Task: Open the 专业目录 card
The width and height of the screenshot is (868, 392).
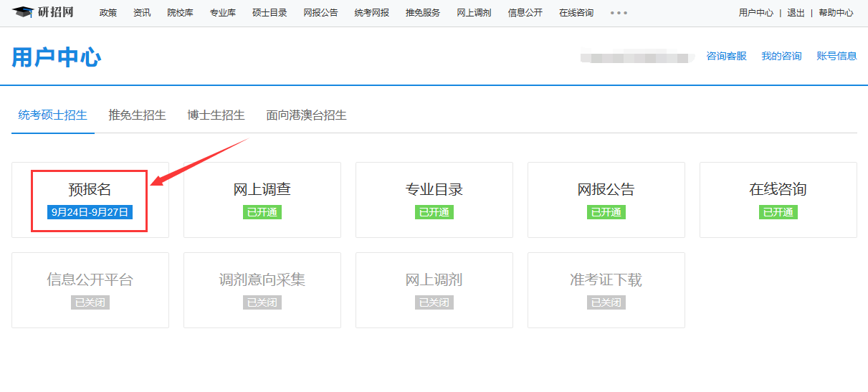Action: tap(434, 199)
